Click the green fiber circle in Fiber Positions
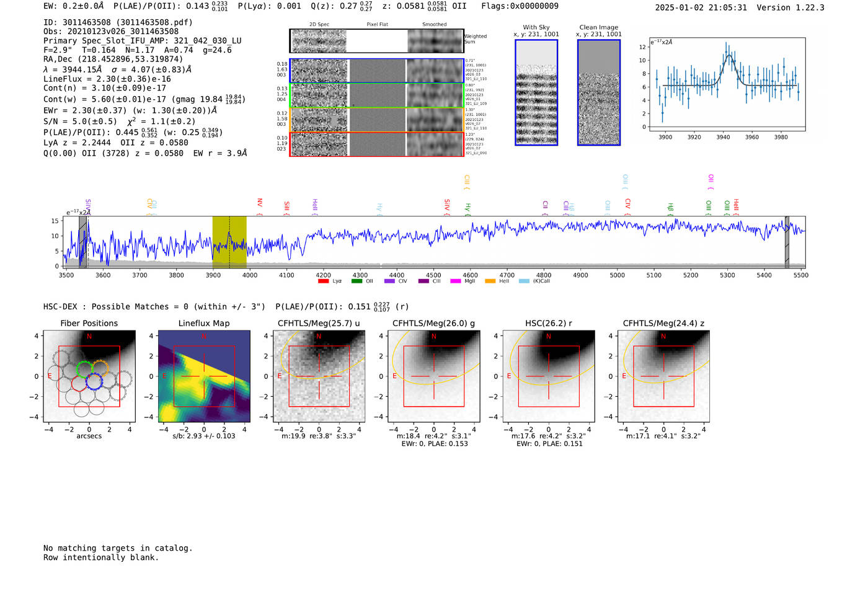Viewport: 868px width, 591px height. click(84, 369)
